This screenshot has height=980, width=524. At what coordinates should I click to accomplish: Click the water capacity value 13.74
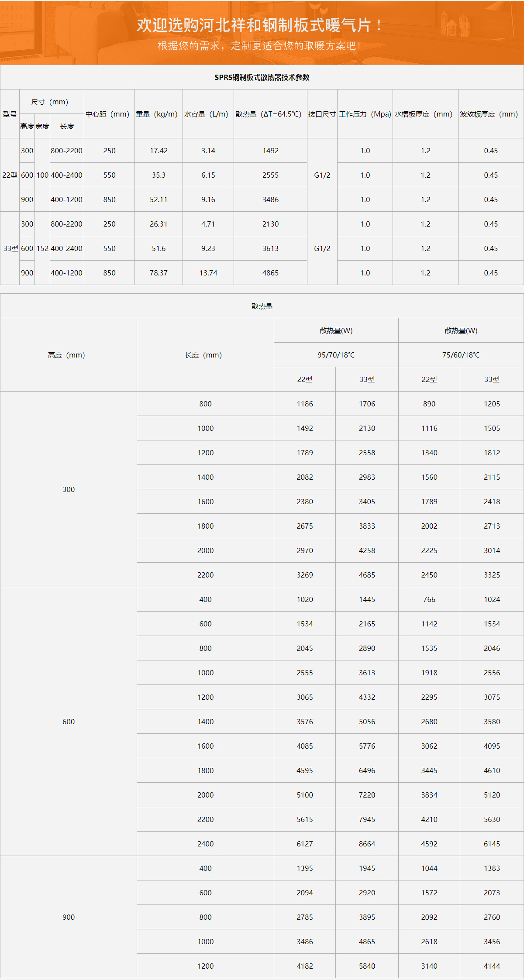[x=208, y=273]
